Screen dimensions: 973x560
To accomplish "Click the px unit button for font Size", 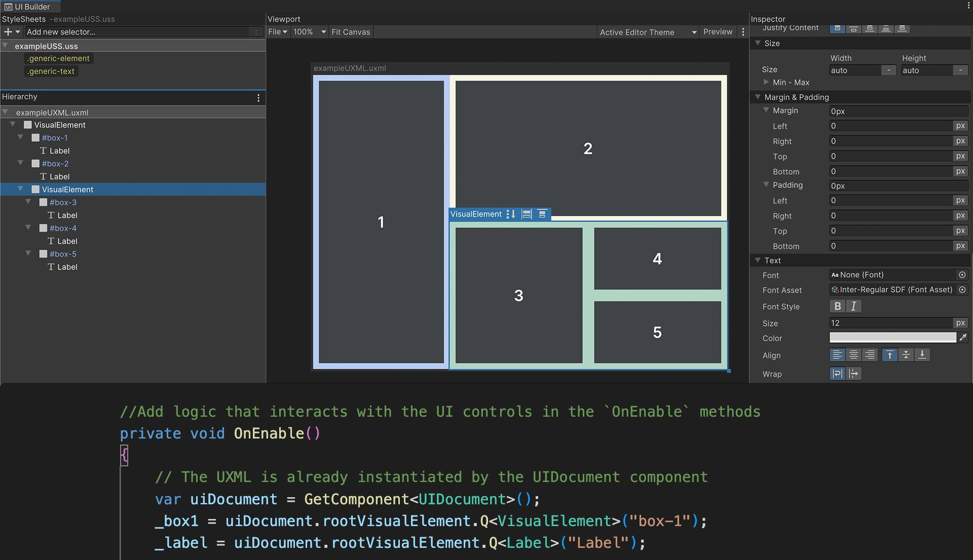I will 960,323.
